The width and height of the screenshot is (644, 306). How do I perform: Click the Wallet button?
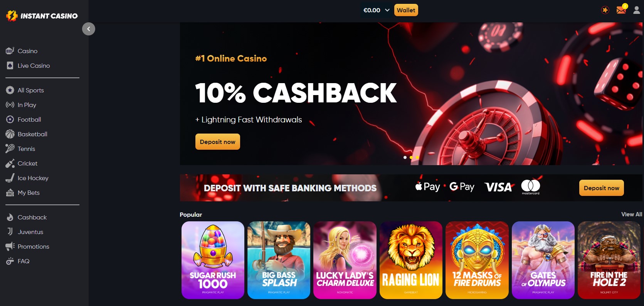(406, 10)
